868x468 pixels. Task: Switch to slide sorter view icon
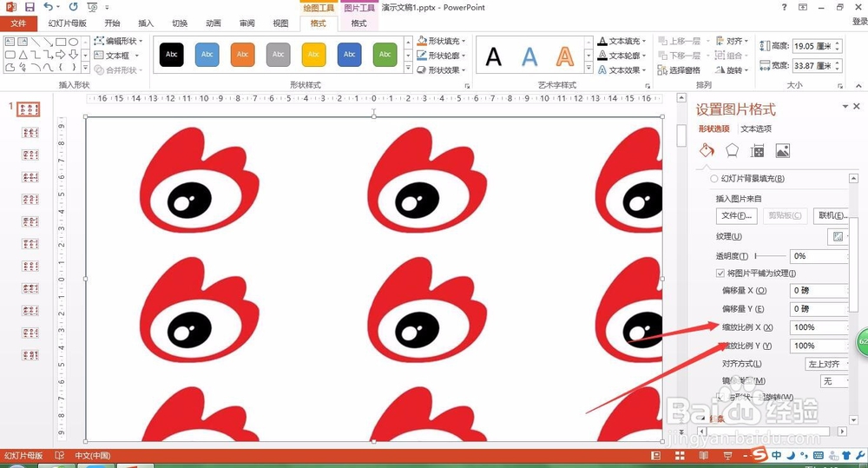coord(680,455)
